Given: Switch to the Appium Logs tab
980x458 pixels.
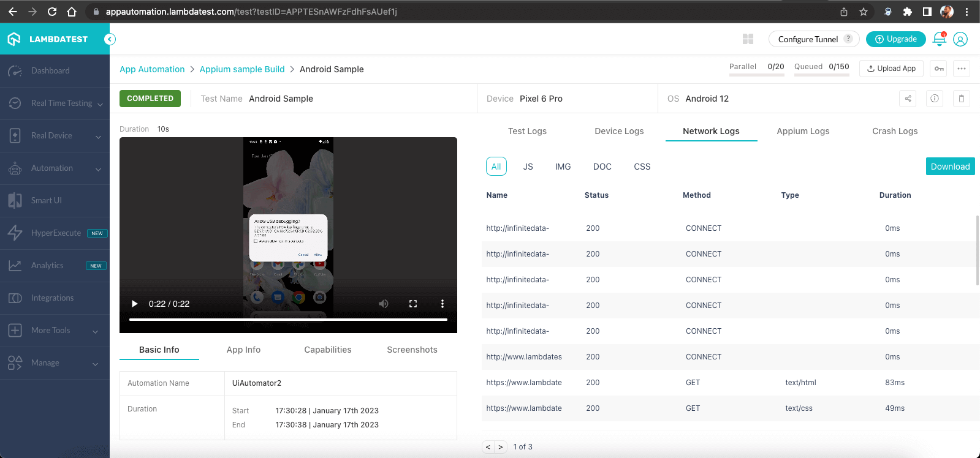Looking at the screenshot, I should [x=802, y=131].
